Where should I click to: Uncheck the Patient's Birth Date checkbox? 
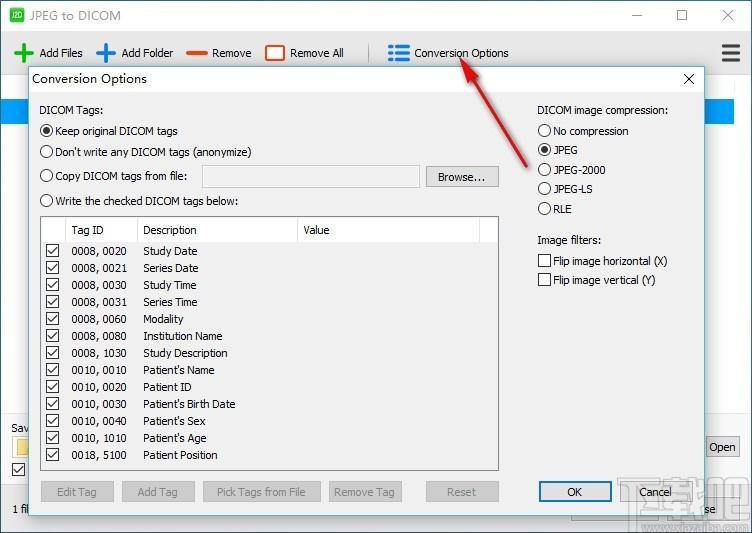tap(53, 404)
